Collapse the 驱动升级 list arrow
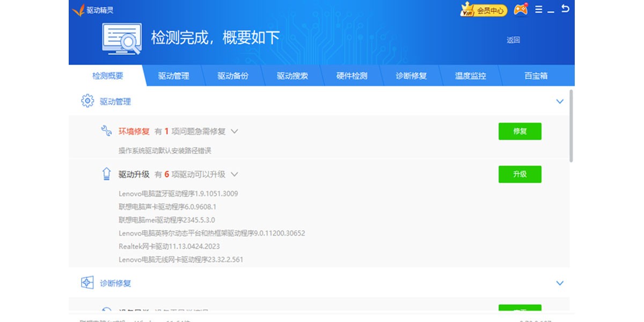644x322 pixels. point(234,174)
